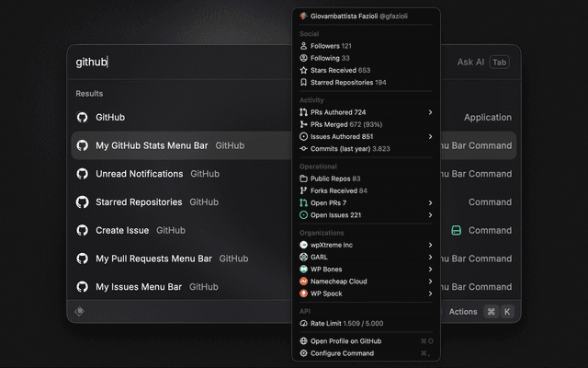Viewport: 588px width, 368px height.
Task: Click the GitHub icon next to Unread Notifications
Action: 82,174
